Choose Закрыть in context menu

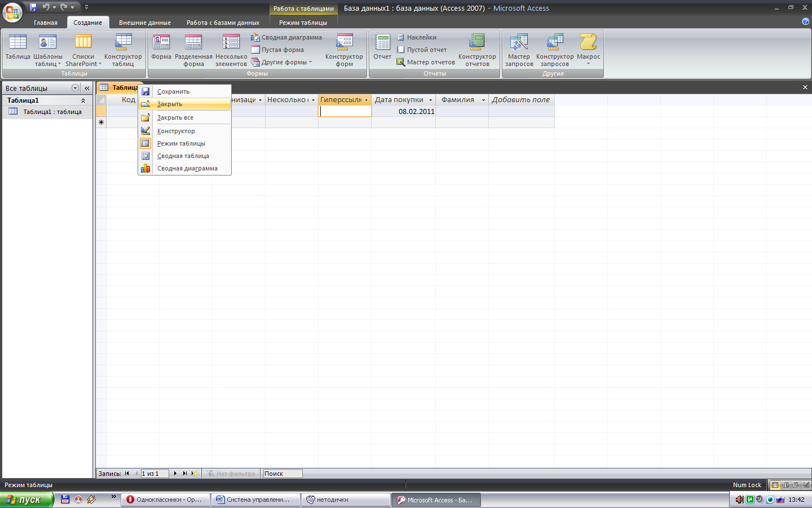pos(185,104)
